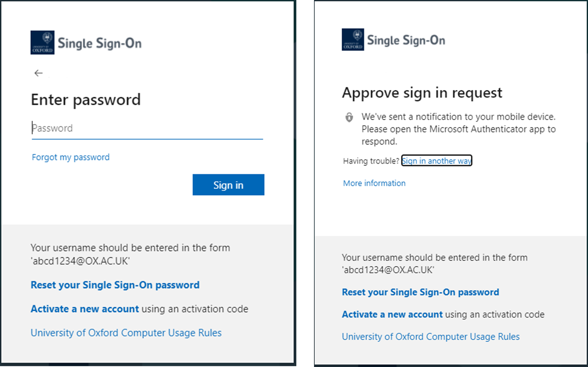
Task: Open Computer Usage Rules under the Enter password form
Action: 126,333
